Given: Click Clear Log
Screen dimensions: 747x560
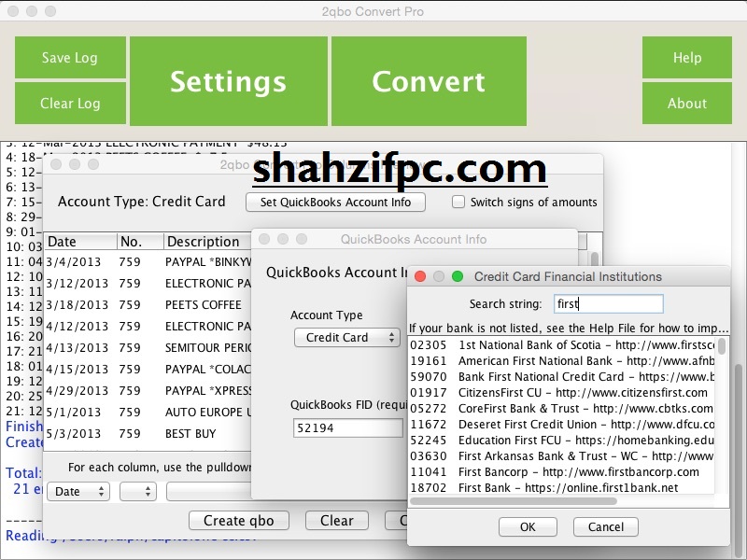Looking at the screenshot, I should [x=70, y=105].
